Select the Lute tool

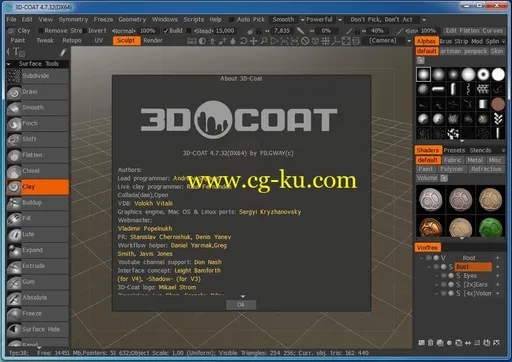point(37,234)
